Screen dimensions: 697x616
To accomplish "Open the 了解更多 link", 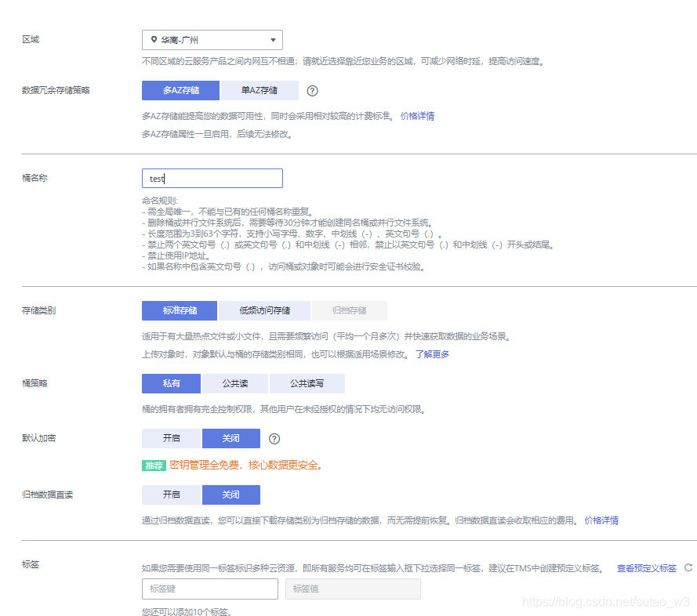I will click(432, 354).
